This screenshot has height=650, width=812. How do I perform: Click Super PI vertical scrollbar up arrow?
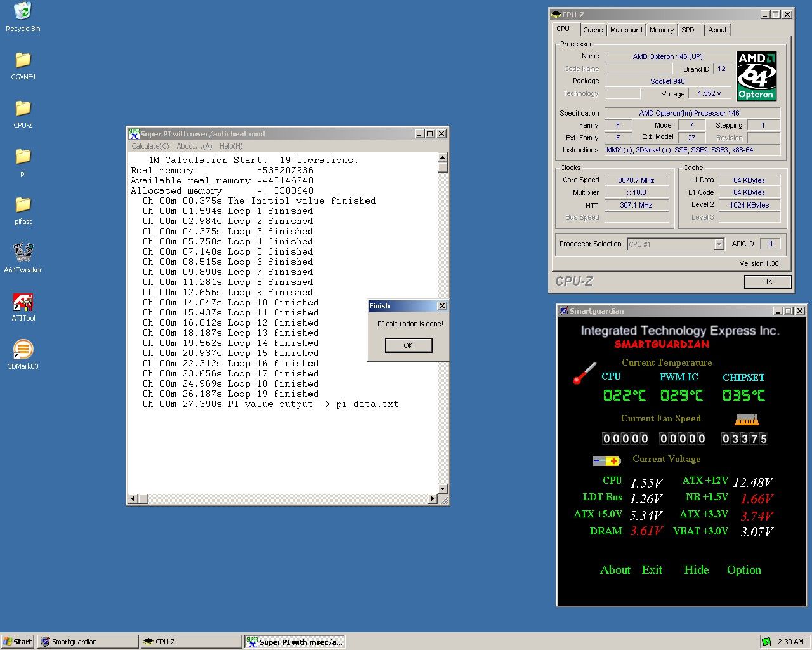click(442, 157)
